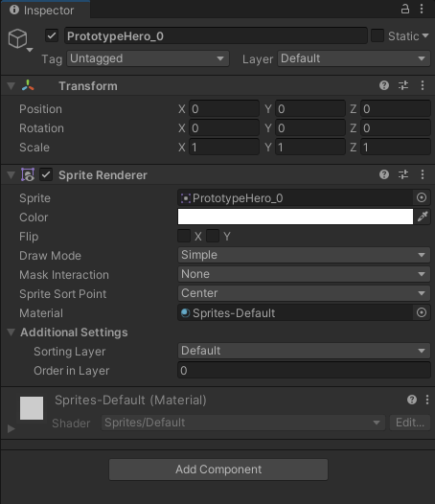The height and width of the screenshot is (504, 435).
Task: Click the Add Component button
Action: point(218,470)
